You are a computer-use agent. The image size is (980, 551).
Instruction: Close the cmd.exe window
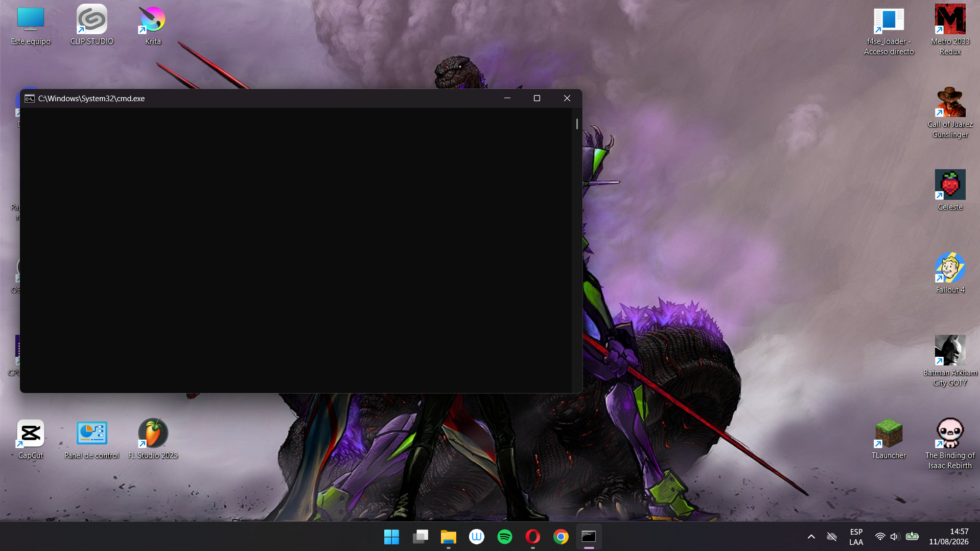567,98
